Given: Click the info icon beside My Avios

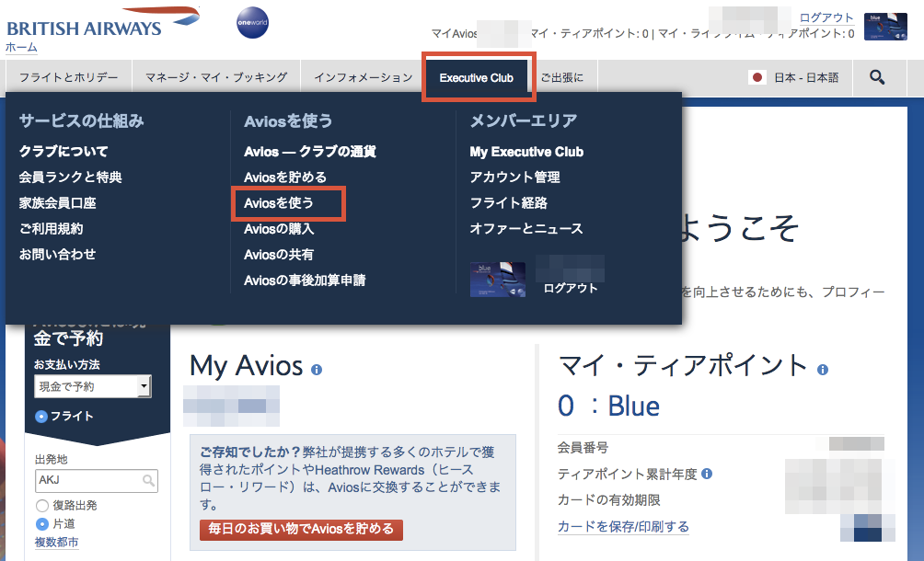Looking at the screenshot, I should (317, 370).
